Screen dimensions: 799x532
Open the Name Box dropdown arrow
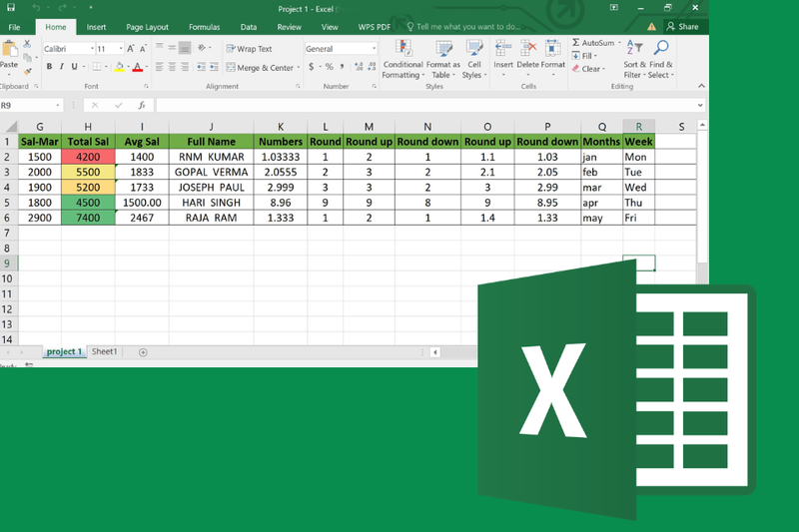pyautogui.click(x=58, y=105)
